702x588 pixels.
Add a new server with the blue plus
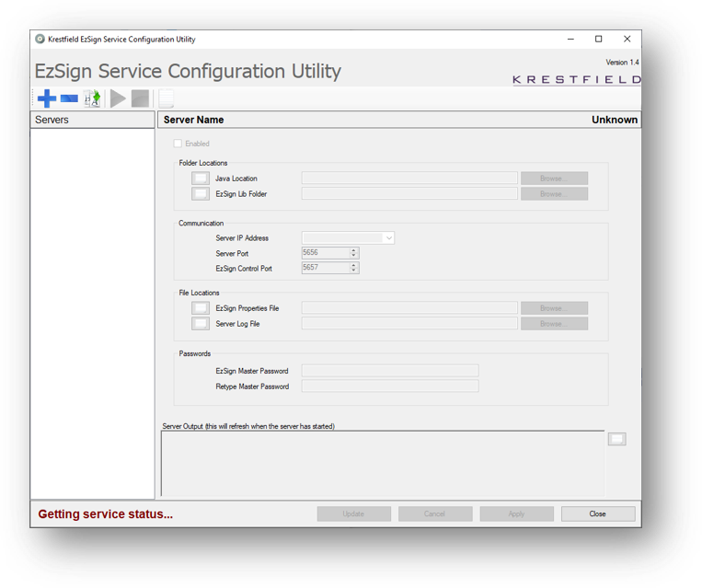47,98
